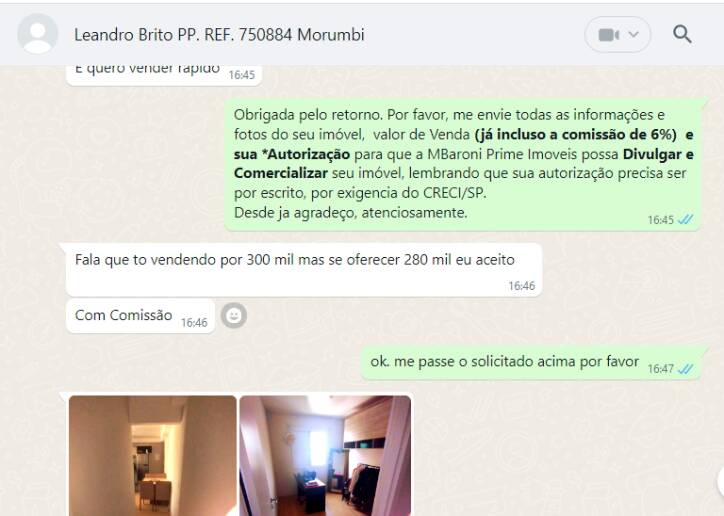724x516 pixels.
Task: Expand the call options chevron
Action: tap(634, 34)
